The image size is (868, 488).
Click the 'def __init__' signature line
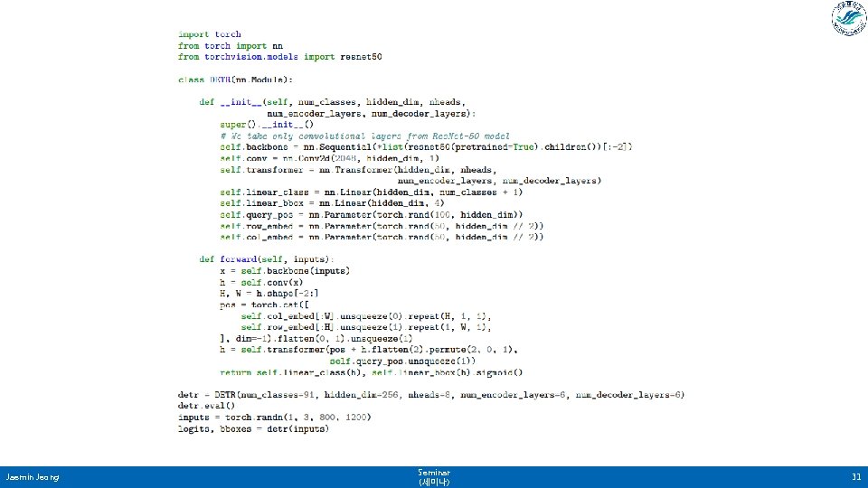pos(332,102)
